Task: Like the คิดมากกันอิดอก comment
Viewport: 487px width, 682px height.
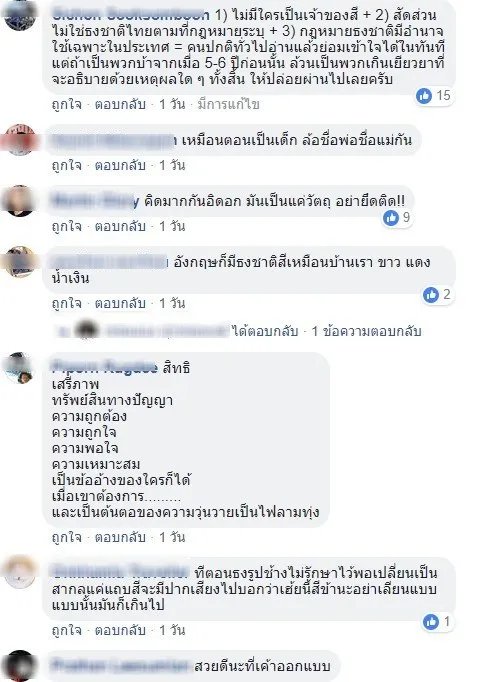Action: 67,226
